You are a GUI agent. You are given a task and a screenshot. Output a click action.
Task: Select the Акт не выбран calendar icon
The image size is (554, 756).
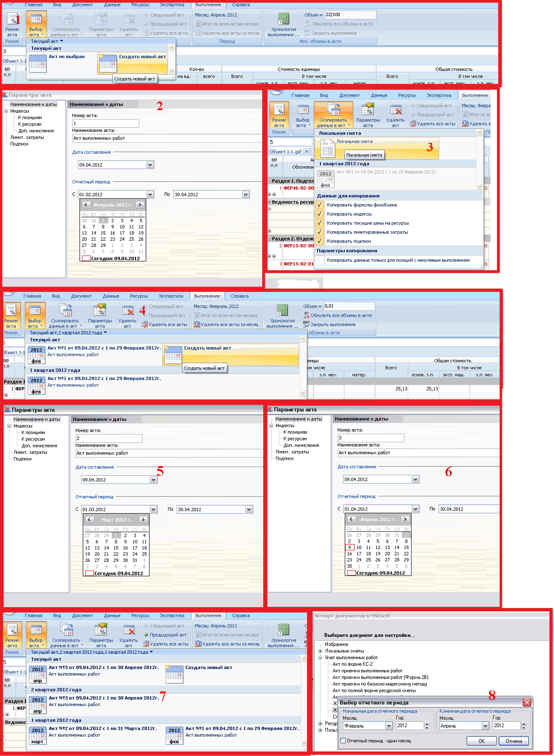[38, 64]
